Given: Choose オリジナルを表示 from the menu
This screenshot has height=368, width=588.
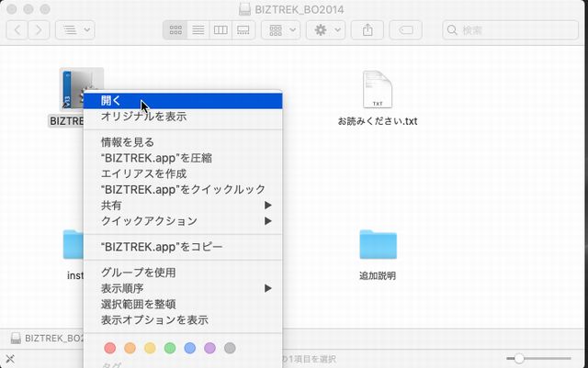Looking at the screenshot, I should coord(183,117).
